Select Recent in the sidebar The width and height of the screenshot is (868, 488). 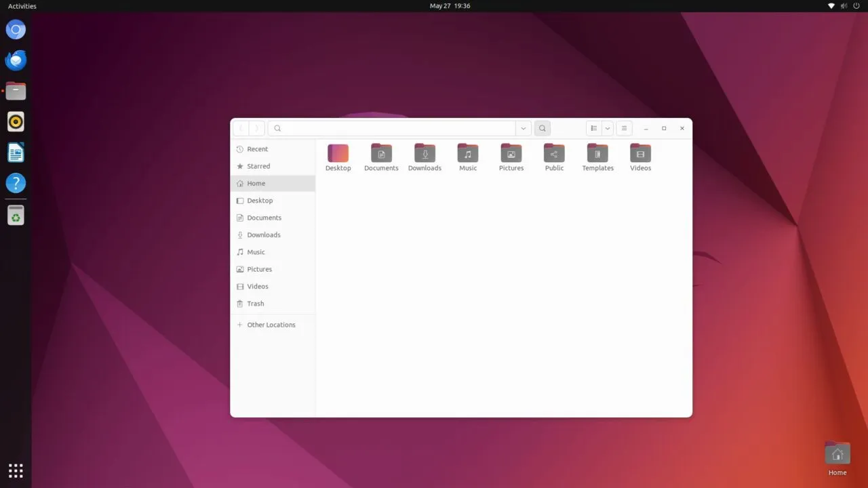(257, 149)
